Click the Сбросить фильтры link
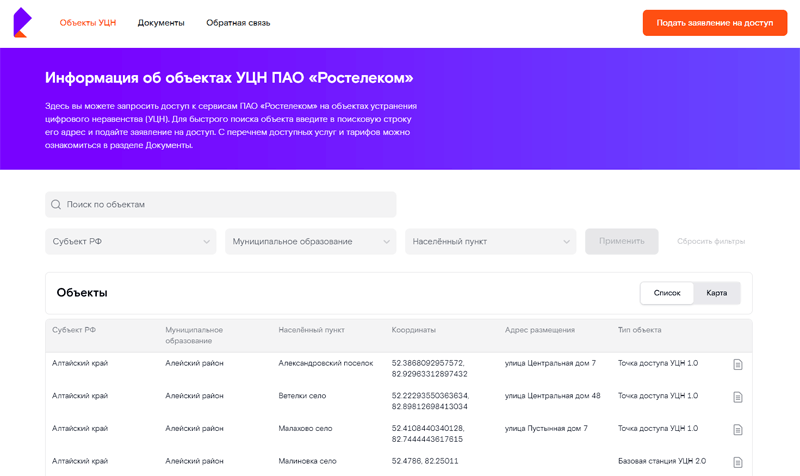 711,241
